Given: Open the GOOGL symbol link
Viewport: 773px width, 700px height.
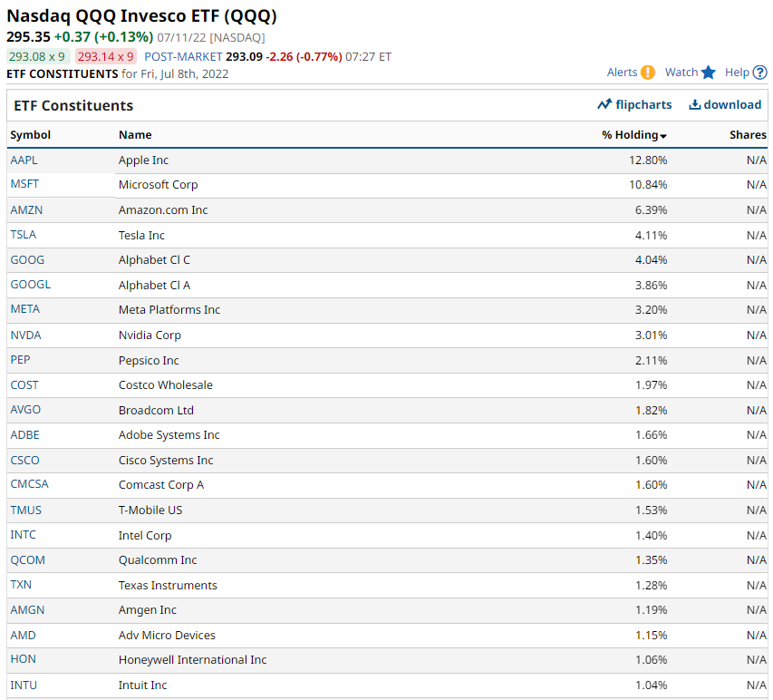Looking at the screenshot, I should tap(31, 285).
